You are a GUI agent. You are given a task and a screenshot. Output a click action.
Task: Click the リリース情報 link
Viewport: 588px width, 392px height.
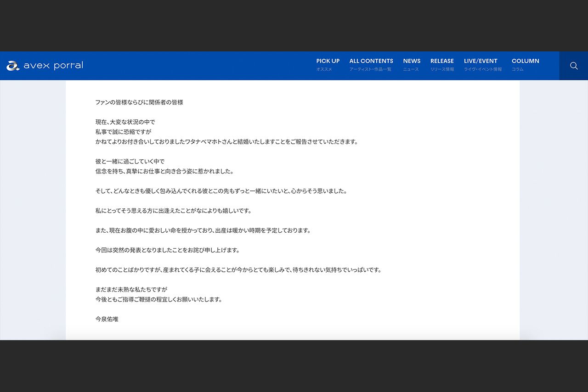(x=442, y=69)
